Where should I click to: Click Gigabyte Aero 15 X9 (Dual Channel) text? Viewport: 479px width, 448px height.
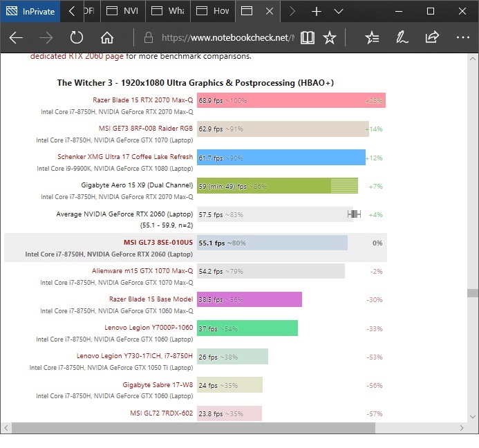click(137, 185)
